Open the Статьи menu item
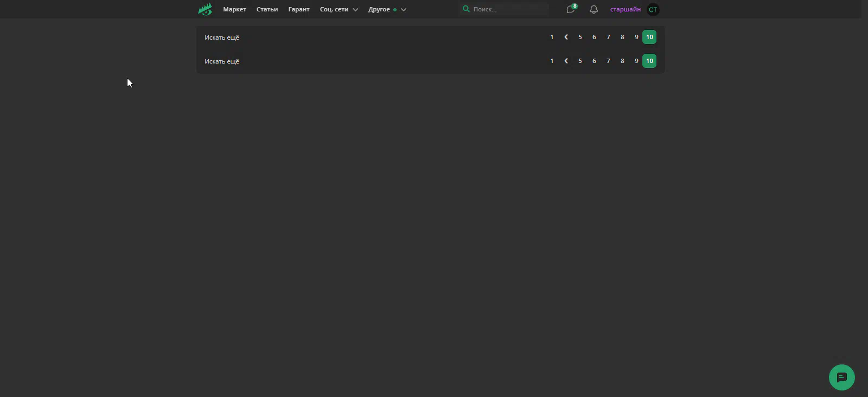Screen dimensions: 868x397 click(x=267, y=9)
